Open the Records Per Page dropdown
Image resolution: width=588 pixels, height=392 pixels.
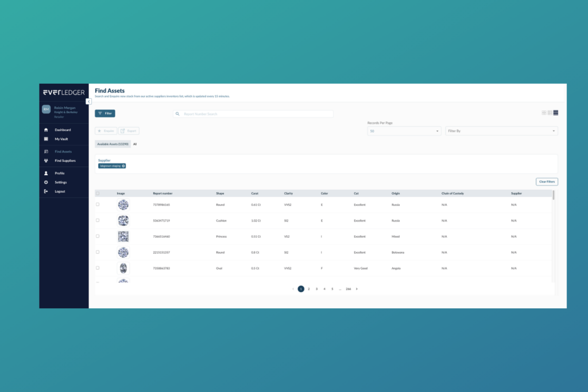[404, 131]
